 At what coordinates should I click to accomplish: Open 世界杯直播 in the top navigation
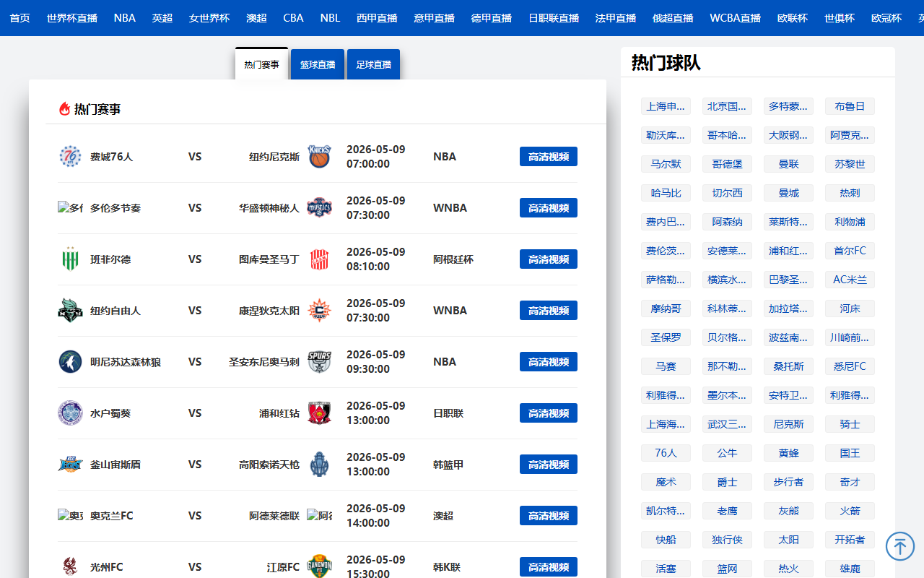pos(71,18)
